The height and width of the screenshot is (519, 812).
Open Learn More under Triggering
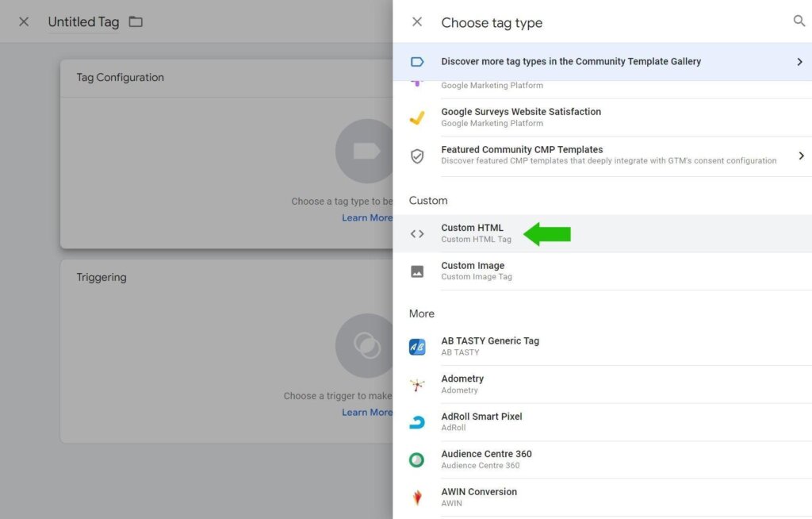coord(367,412)
